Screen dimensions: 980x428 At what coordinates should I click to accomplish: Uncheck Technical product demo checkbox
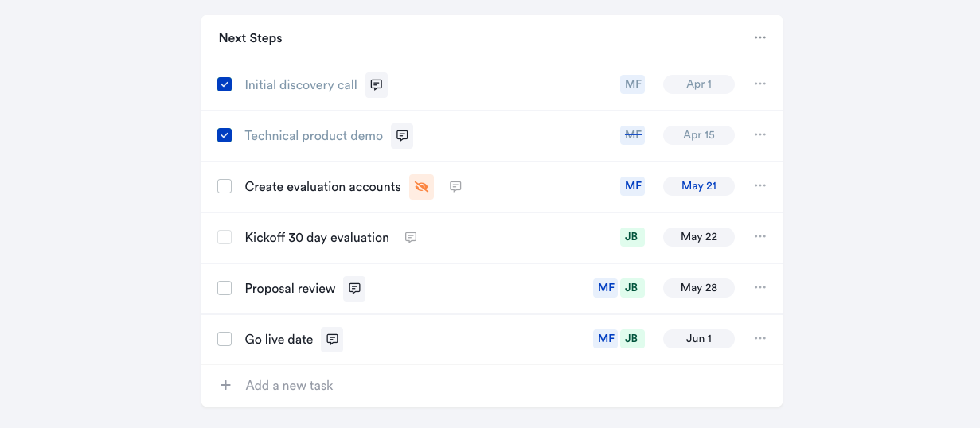click(x=225, y=135)
